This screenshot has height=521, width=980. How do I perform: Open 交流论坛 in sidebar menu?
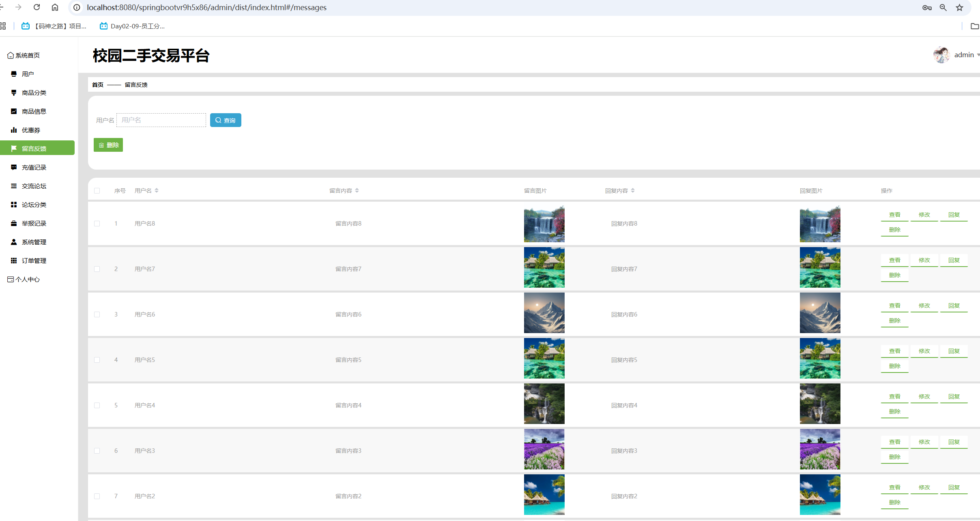tap(34, 186)
